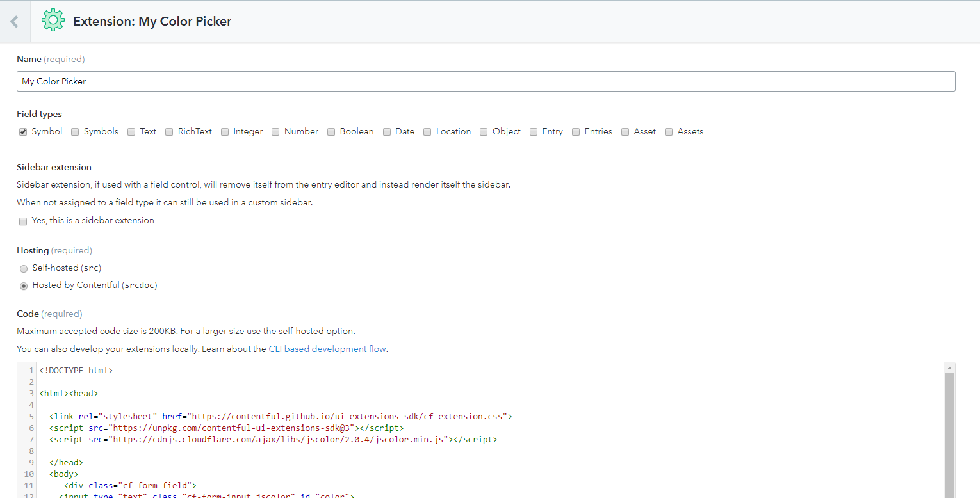Edit the Name field containing My Color Picker
The height and width of the screenshot is (498, 980).
click(486, 81)
